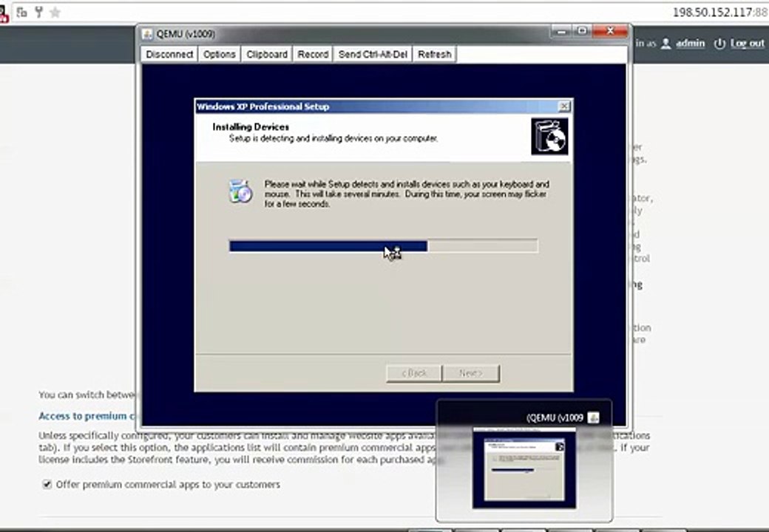Click the device install disc icon
The width and height of the screenshot is (769, 532).
(x=240, y=191)
